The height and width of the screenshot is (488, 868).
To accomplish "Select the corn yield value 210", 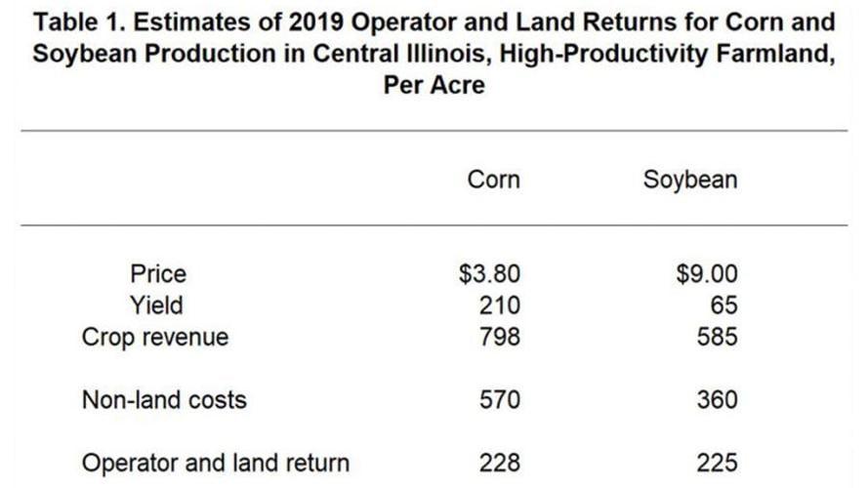I will click(501, 305).
